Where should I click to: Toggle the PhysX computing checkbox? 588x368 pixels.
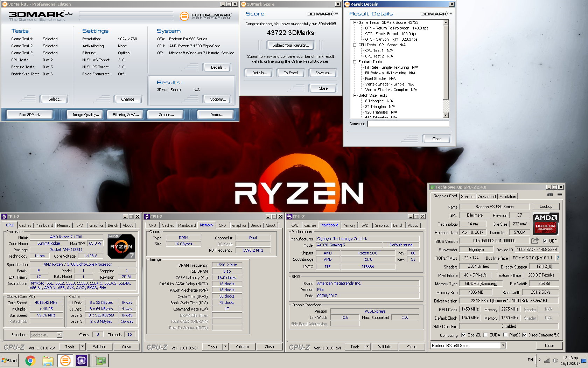pyautogui.click(x=505, y=335)
